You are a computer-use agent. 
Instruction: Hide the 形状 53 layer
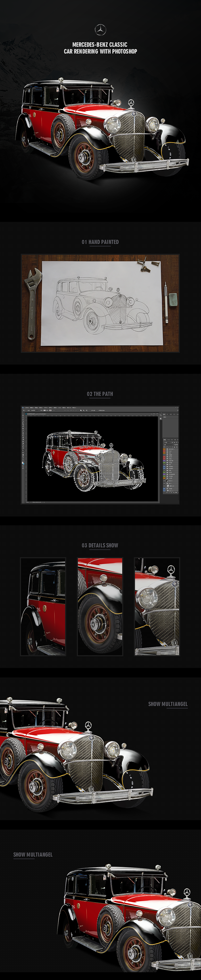click(x=164, y=481)
